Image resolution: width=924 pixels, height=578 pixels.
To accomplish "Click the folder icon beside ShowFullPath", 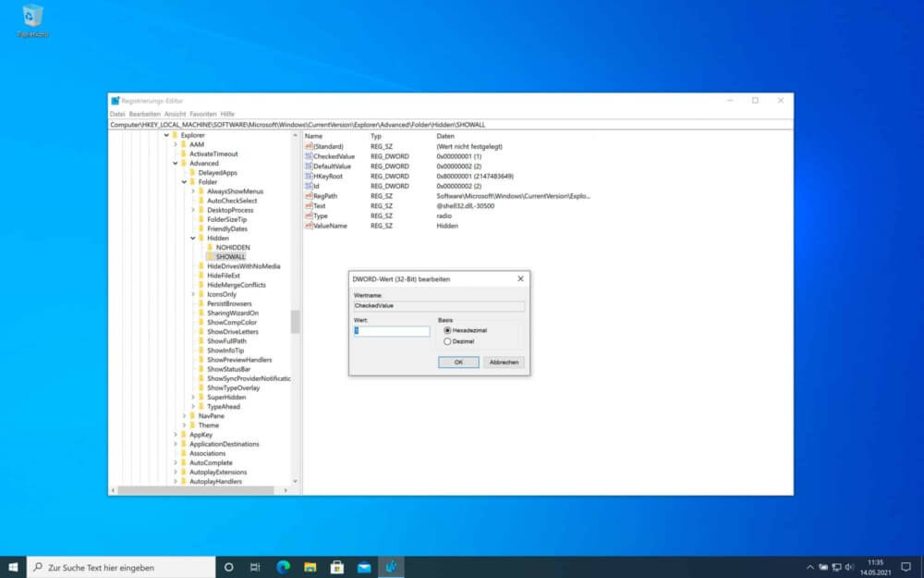I will pos(201,341).
